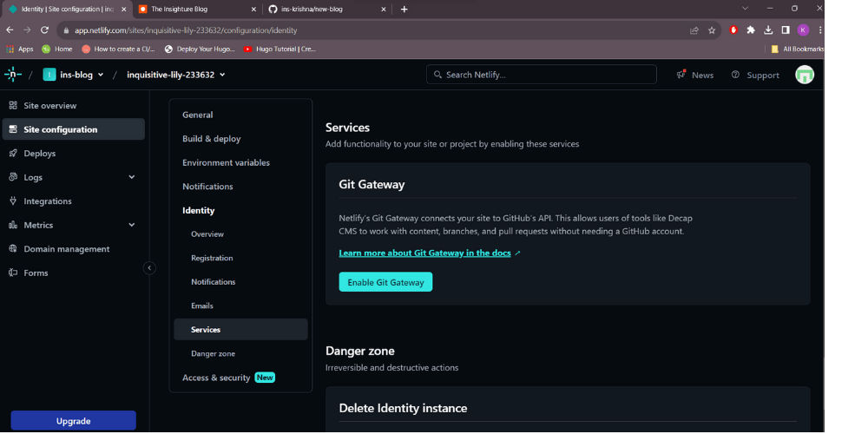868x434 pixels.
Task: Expand the Logs section chevron
Action: (132, 177)
